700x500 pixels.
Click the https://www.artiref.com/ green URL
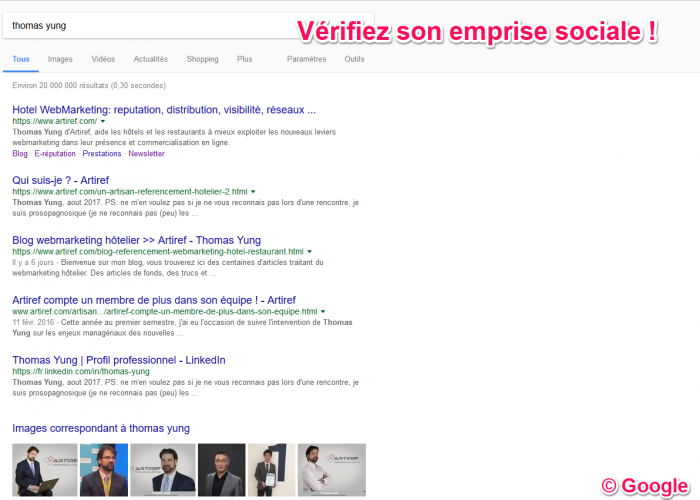pyautogui.click(x=54, y=121)
